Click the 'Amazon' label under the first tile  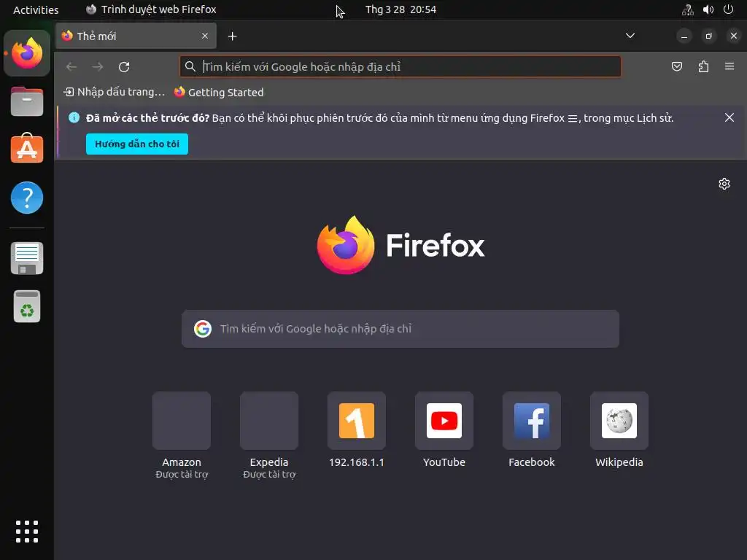(182, 462)
